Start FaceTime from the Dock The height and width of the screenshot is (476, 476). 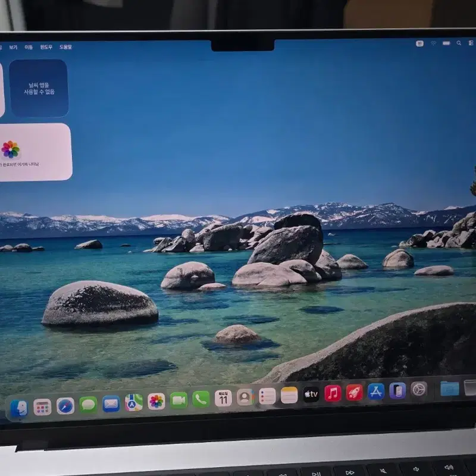pyautogui.click(x=179, y=400)
